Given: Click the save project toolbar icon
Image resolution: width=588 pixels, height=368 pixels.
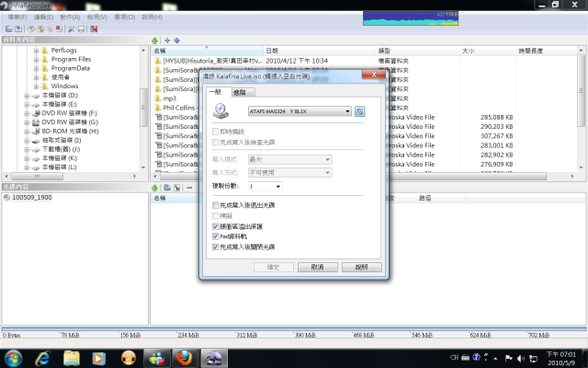Looking at the screenshot, I should tap(18, 29).
